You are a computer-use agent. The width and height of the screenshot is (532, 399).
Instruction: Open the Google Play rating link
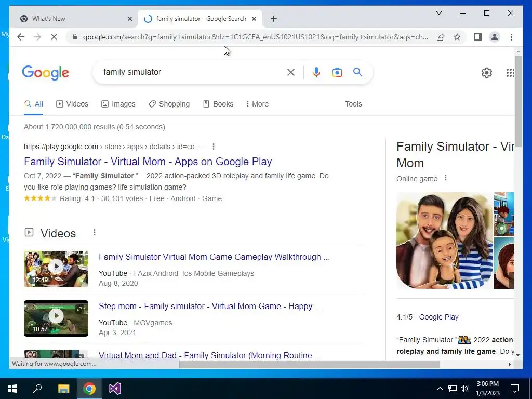438,317
